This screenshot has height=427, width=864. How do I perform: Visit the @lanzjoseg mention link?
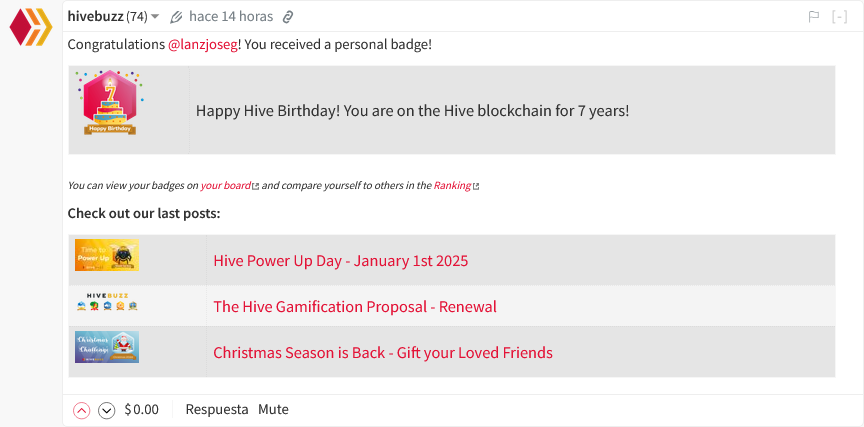(203, 45)
